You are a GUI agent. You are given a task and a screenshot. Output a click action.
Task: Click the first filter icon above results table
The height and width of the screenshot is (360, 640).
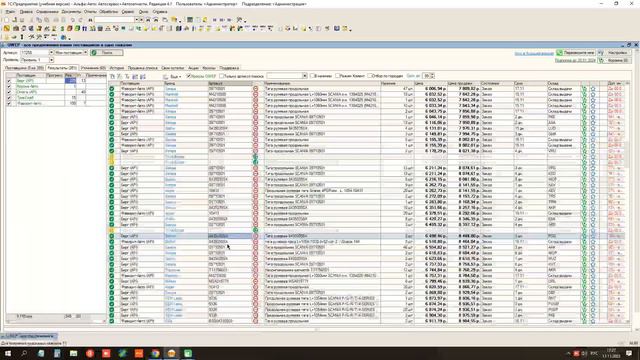(113, 76)
